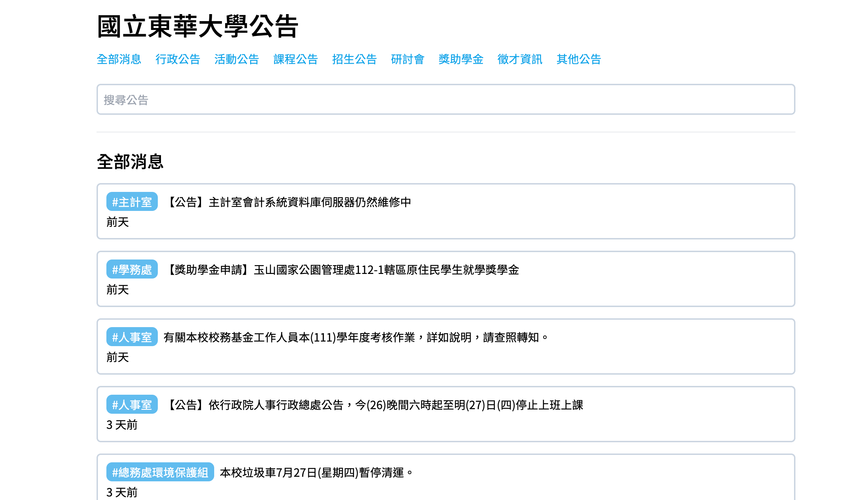
Task: View the 垃圾車暫停清運 notice
Action: (316, 472)
